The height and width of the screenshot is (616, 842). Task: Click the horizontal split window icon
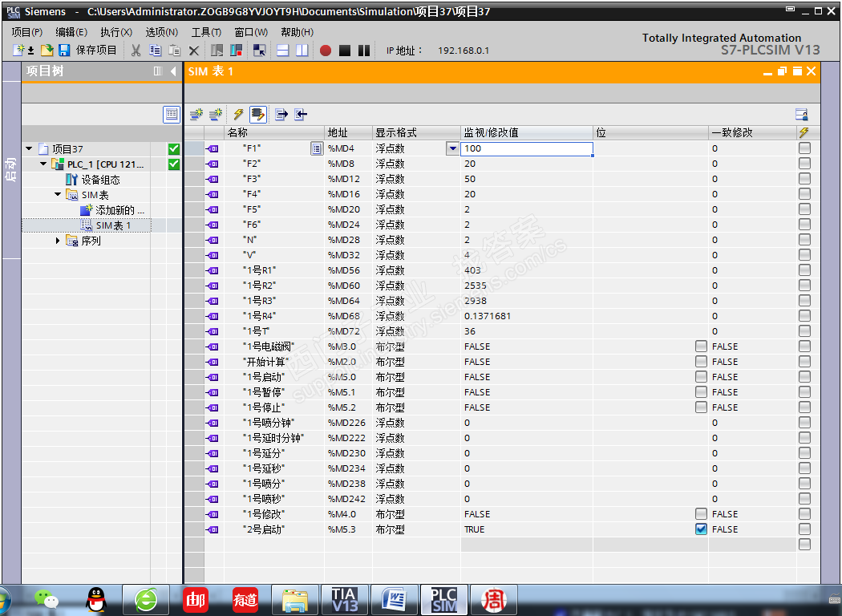(283, 51)
